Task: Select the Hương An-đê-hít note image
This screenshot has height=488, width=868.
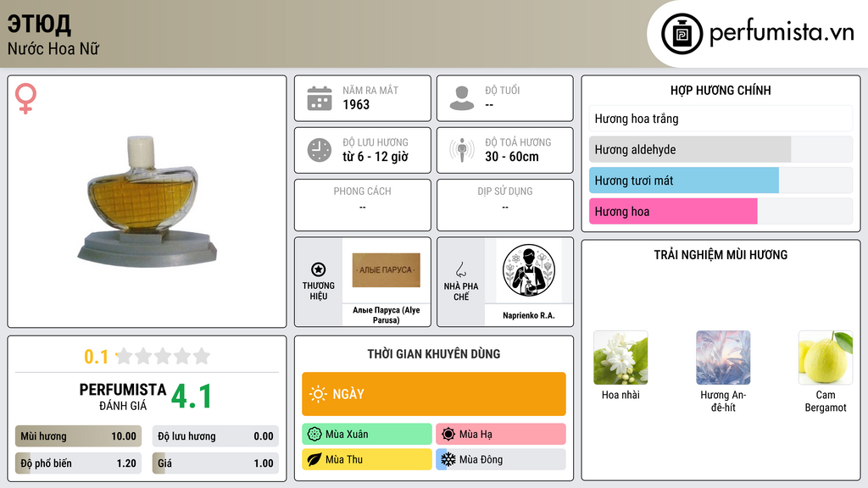Action: [723, 358]
